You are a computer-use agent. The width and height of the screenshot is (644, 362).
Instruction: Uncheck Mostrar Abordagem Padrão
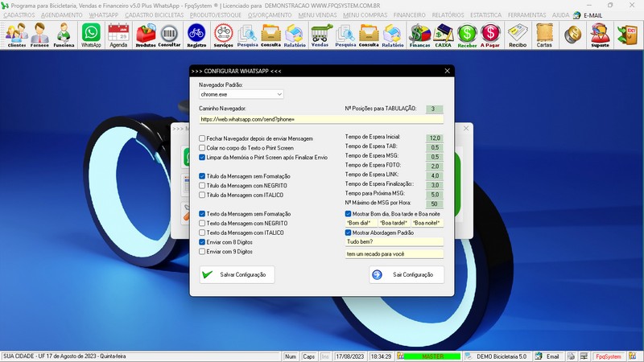[x=349, y=232]
